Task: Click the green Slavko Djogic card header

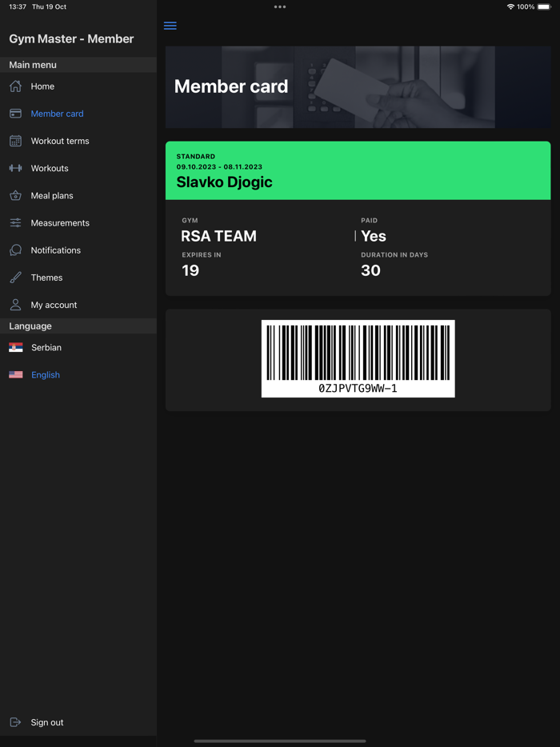Action: pos(358,170)
